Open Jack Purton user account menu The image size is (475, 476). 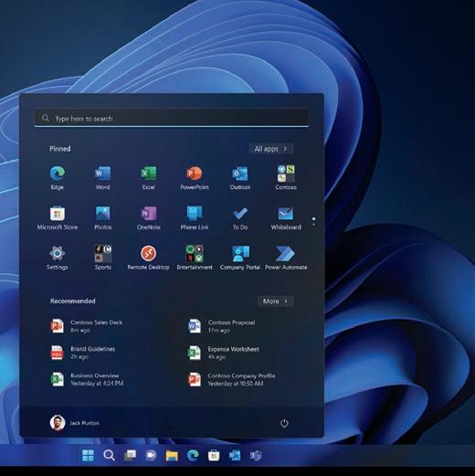[x=75, y=423]
